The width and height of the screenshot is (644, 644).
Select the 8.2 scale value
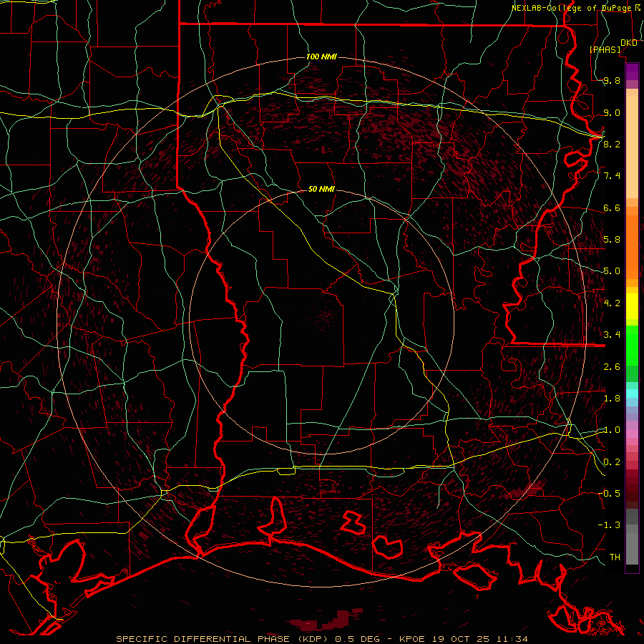coord(612,144)
